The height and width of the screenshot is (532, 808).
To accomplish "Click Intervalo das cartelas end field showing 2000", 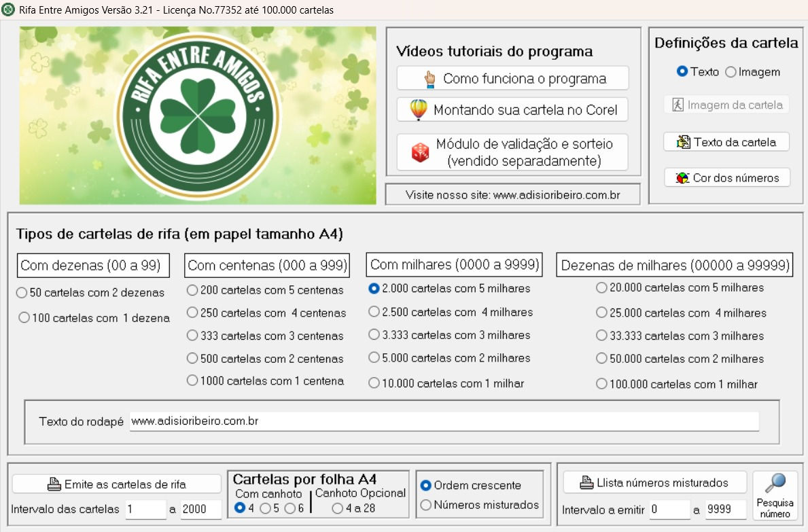I will [201, 509].
